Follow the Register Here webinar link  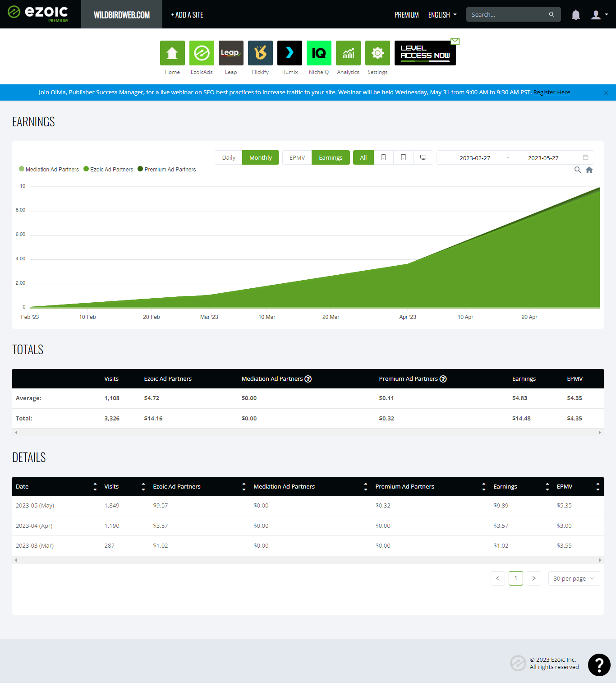point(552,92)
